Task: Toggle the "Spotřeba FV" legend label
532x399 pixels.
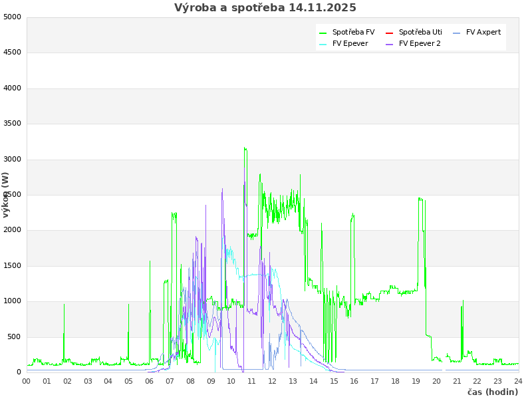Action: tap(353, 32)
